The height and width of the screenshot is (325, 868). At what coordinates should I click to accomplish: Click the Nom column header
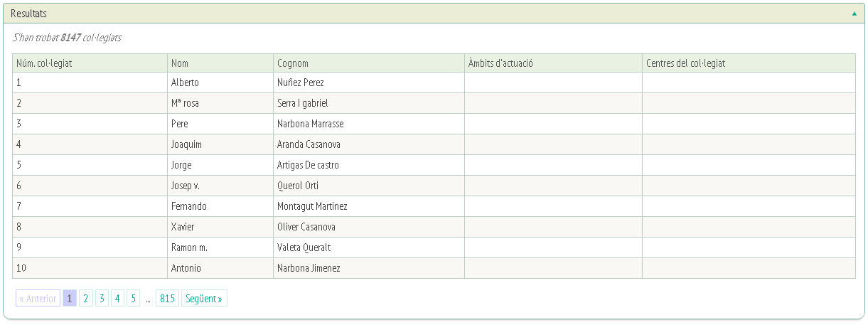(x=180, y=63)
